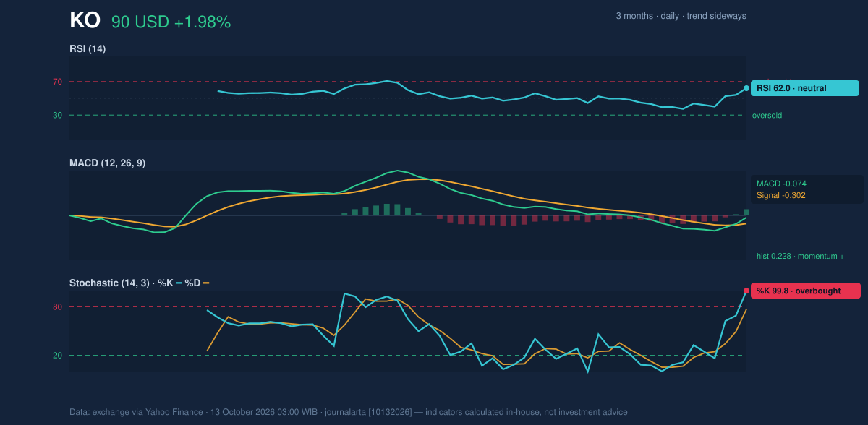Click the MACD (12, 26, 9) title
868x425 pixels.
(107, 163)
